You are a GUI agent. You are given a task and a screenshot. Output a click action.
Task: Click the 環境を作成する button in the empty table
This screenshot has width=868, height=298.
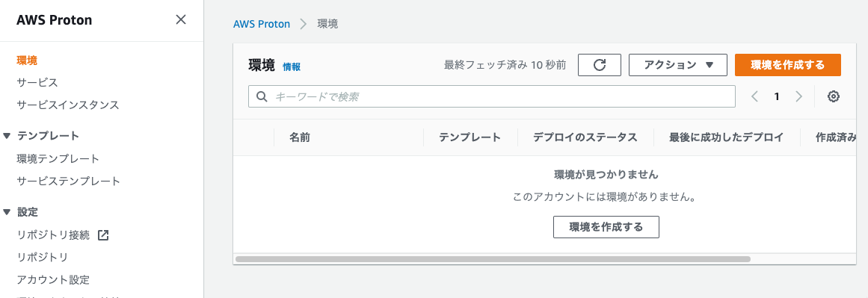[x=606, y=227]
